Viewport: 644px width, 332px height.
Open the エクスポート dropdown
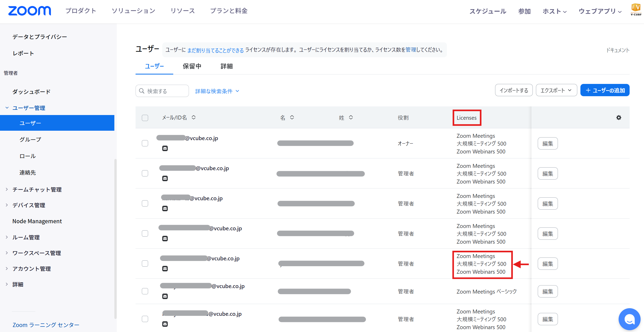coord(556,90)
